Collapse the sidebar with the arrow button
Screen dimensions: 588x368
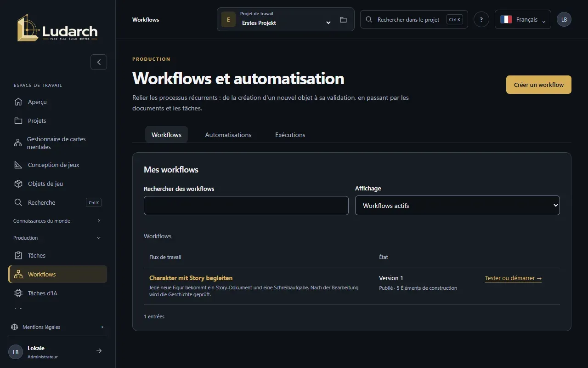click(99, 62)
